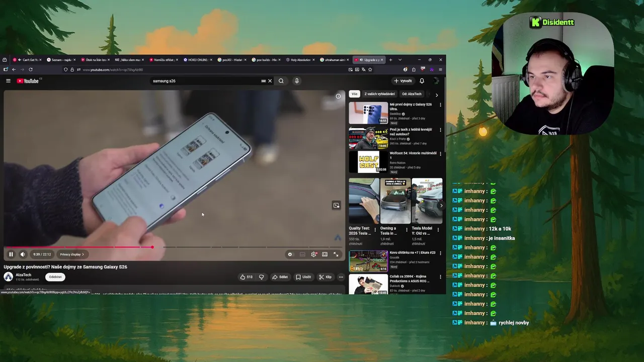Select the Od: AlzaTech chip
Viewport: 644px width, 362px height.
[412, 94]
